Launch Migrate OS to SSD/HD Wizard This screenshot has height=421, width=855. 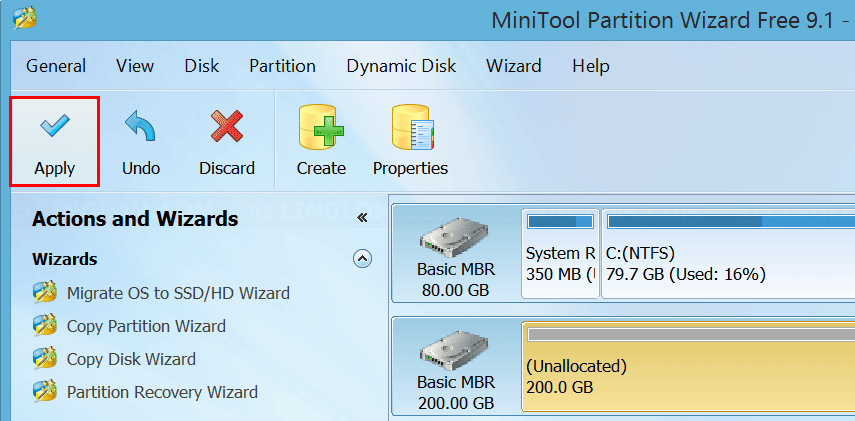(178, 293)
